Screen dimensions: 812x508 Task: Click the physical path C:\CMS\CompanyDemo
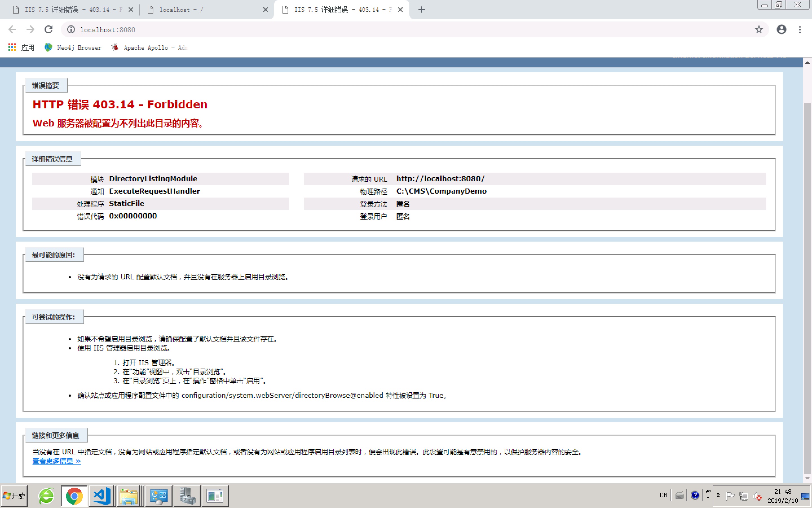coord(441,191)
